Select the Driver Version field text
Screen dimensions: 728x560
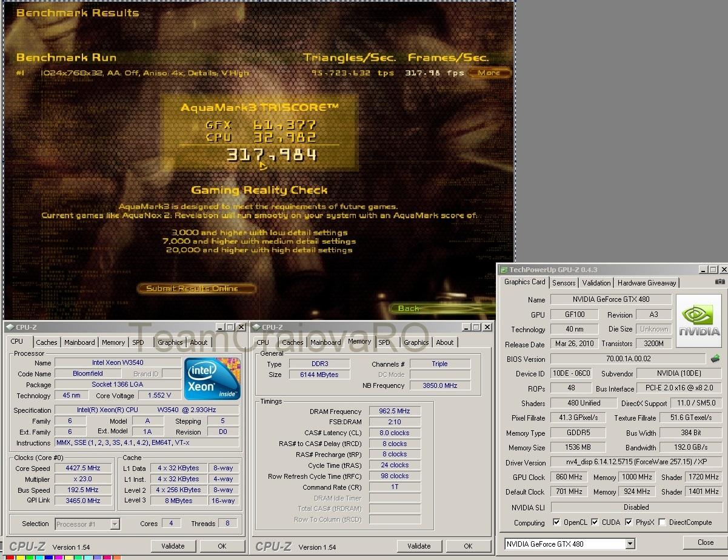click(x=635, y=462)
